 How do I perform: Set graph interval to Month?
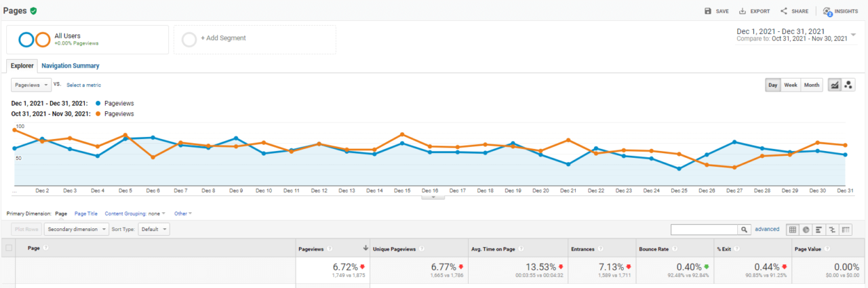click(x=811, y=85)
